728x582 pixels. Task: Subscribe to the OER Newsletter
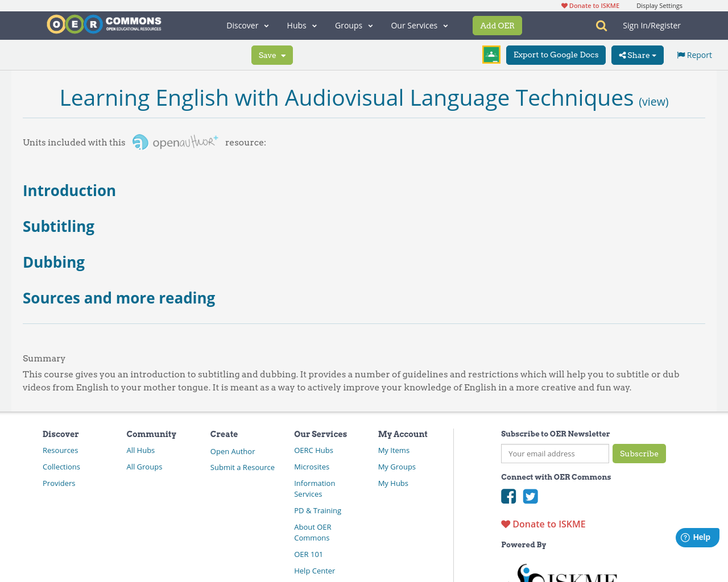click(639, 454)
